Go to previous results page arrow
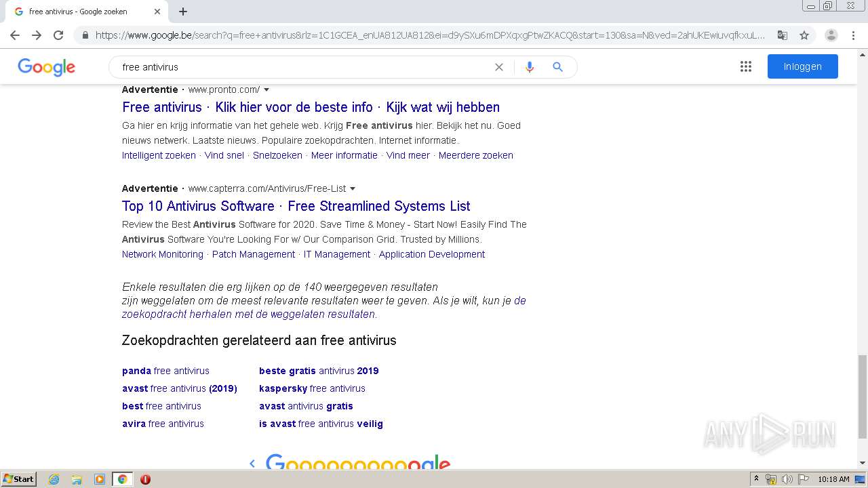This screenshot has height=488, width=868. (x=252, y=464)
